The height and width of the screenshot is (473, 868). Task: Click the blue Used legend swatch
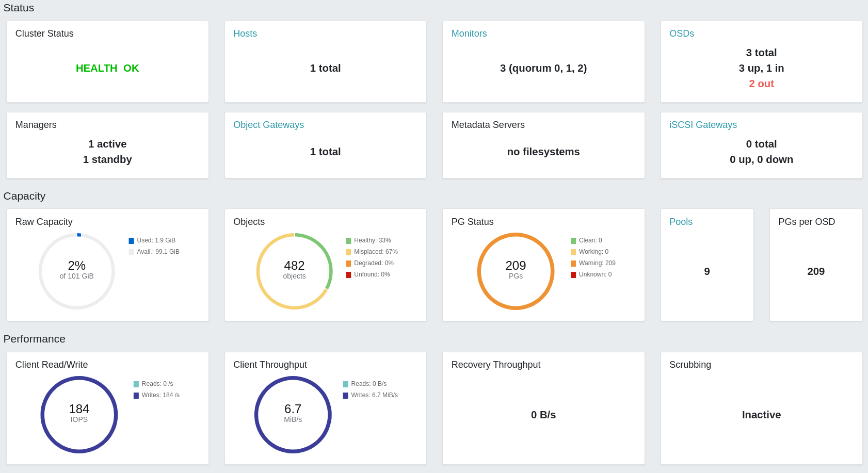[131, 241]
